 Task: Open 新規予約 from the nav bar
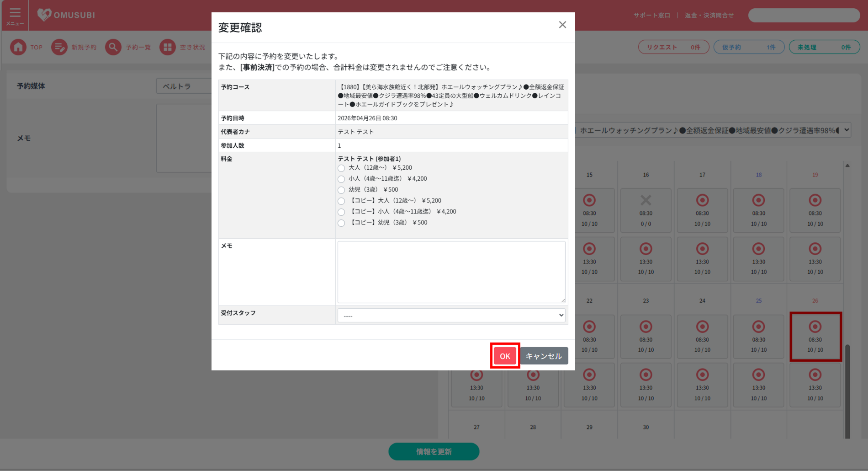coord(74,47)
